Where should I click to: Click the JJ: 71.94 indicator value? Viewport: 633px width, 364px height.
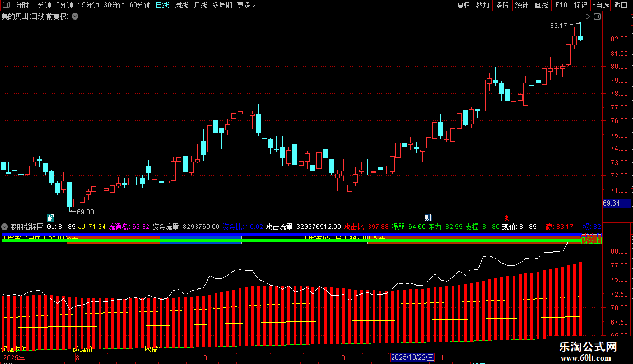(92, 227)
